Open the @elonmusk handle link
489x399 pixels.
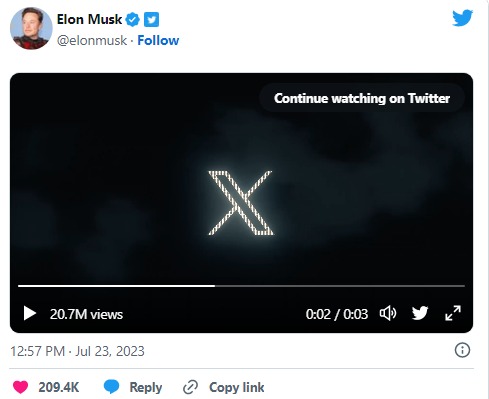click(x=92, y=40)
